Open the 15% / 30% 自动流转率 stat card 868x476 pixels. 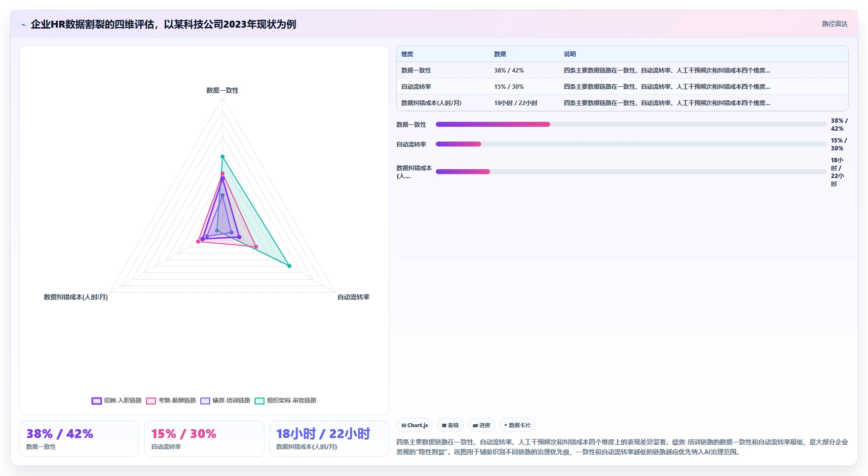point(204,439)
